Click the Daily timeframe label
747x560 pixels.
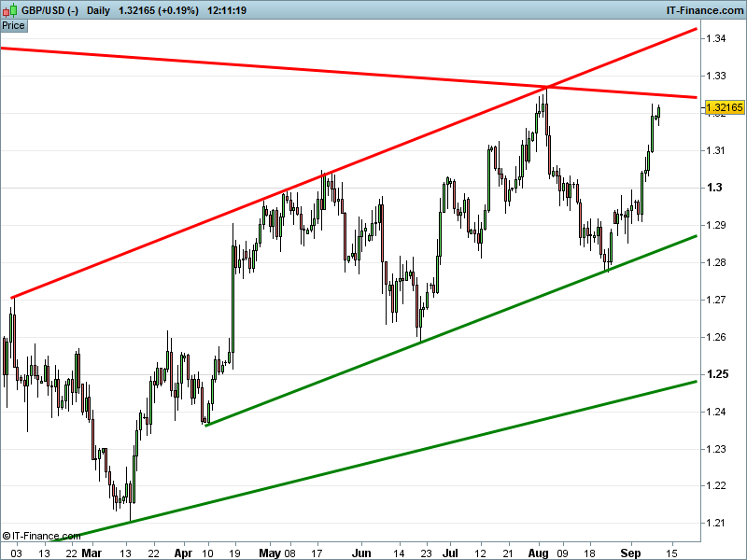tap(98, 10)
